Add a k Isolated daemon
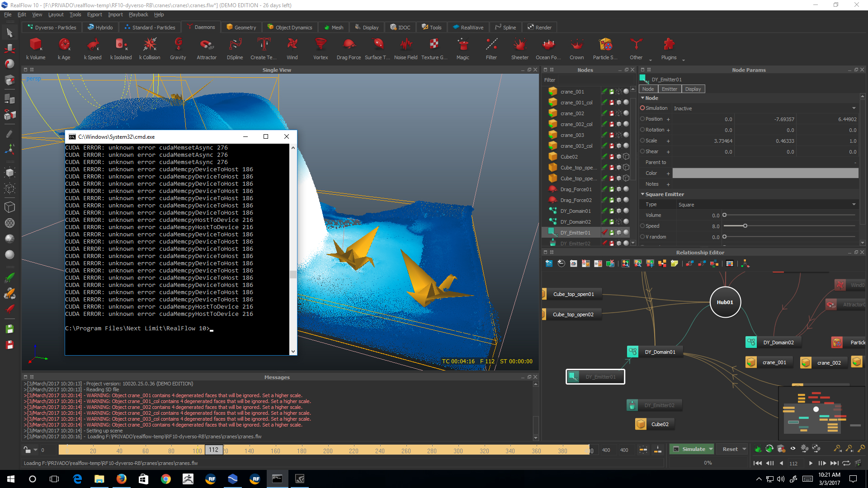Viewport: 868px width, 488px height. [x=121, y=48]
